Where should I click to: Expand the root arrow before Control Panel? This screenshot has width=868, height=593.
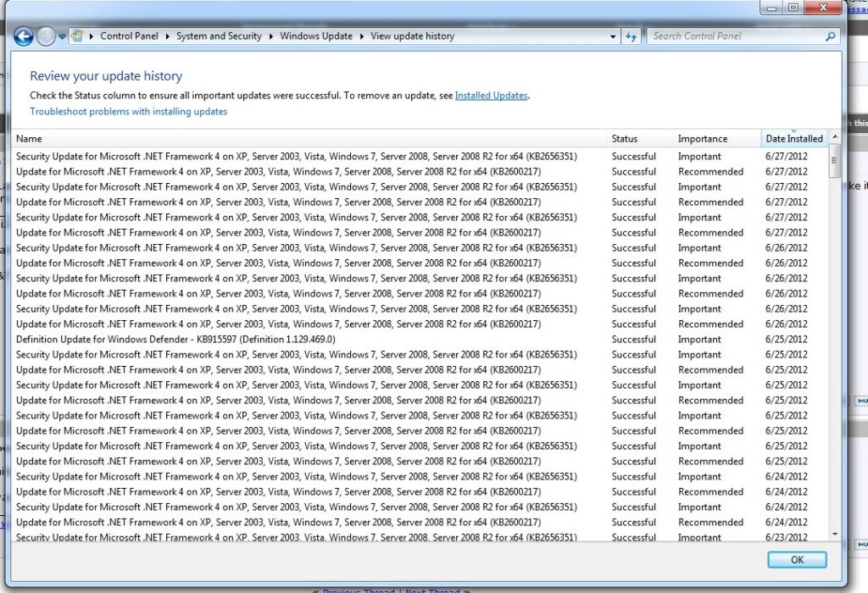click(91, 36)
